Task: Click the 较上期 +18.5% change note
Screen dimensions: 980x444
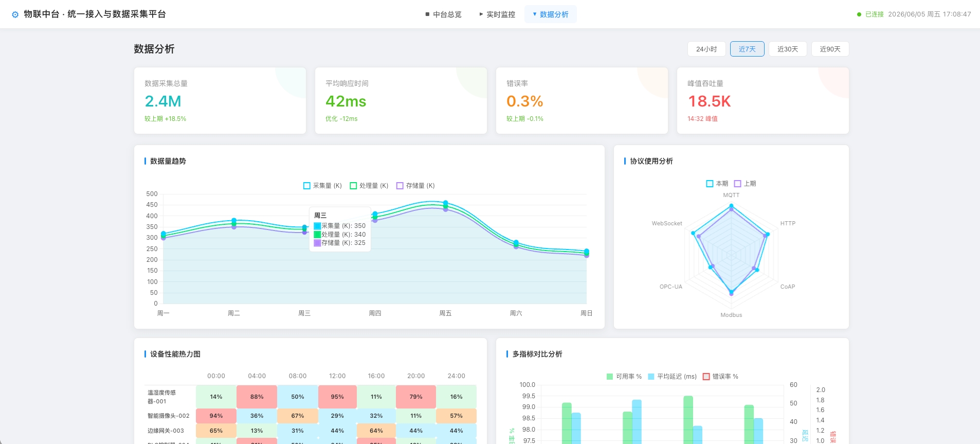Action: pos(166,119)
